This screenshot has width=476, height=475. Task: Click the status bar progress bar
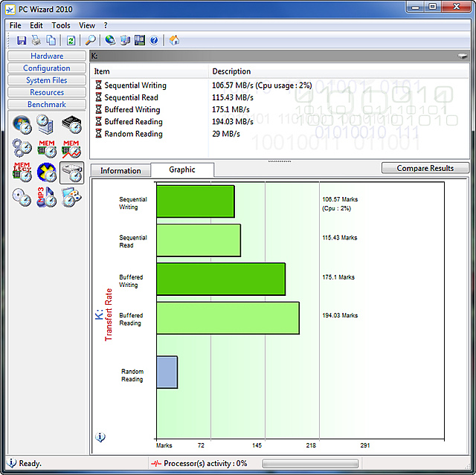coord(310,463)
